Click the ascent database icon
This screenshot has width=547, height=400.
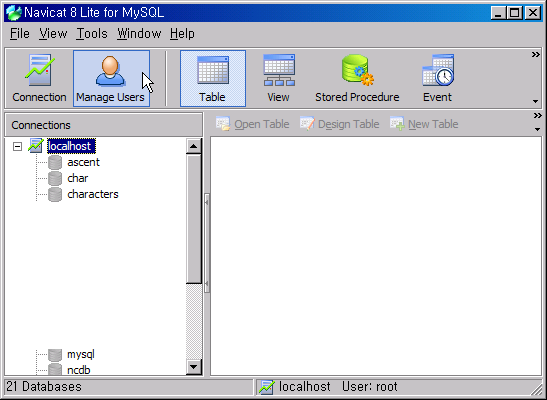point(55,162)
